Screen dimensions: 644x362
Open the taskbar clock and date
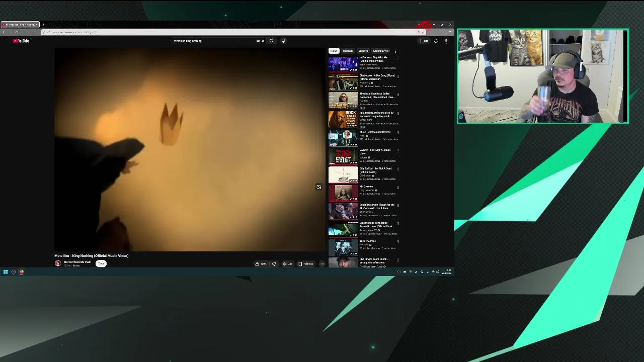446,272
